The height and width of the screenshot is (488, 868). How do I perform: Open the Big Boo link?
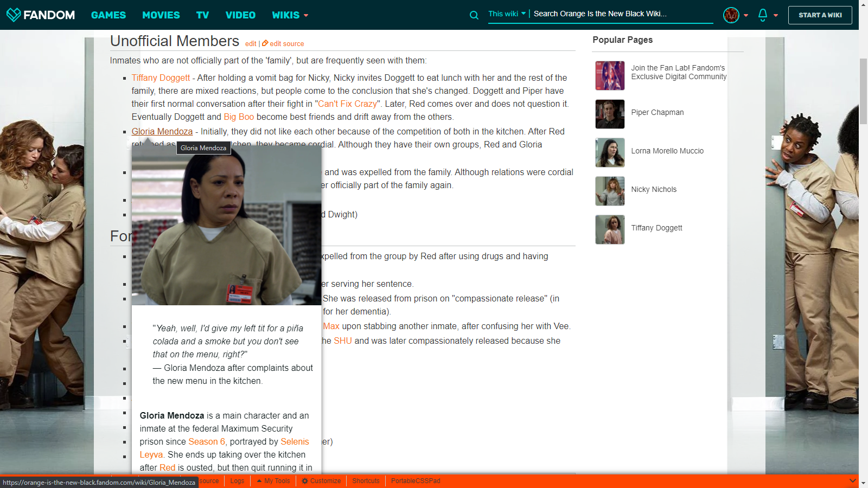[239, 117]
